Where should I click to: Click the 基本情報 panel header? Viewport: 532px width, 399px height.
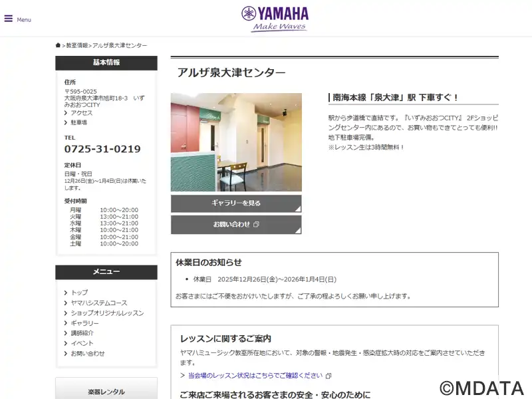pos(106,63)
